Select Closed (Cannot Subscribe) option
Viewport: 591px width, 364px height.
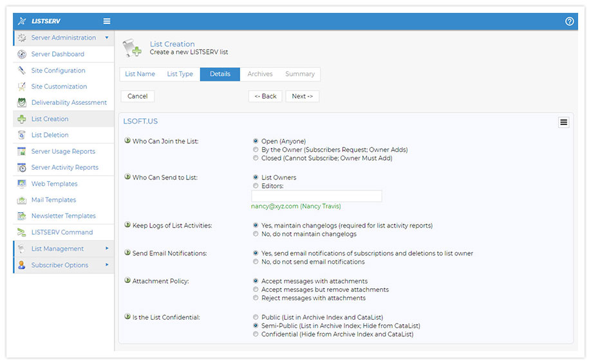[x=256, y=158]
